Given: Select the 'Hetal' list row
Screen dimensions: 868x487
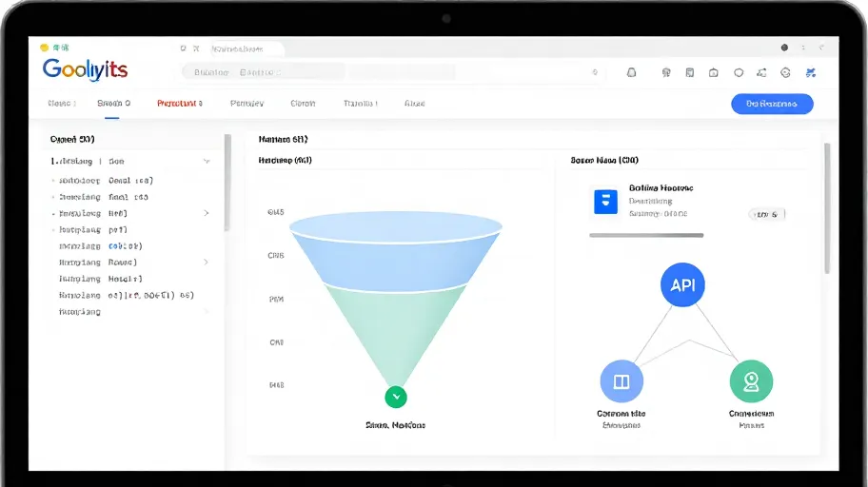Looking at the screenshot, I should pos(130,279).
